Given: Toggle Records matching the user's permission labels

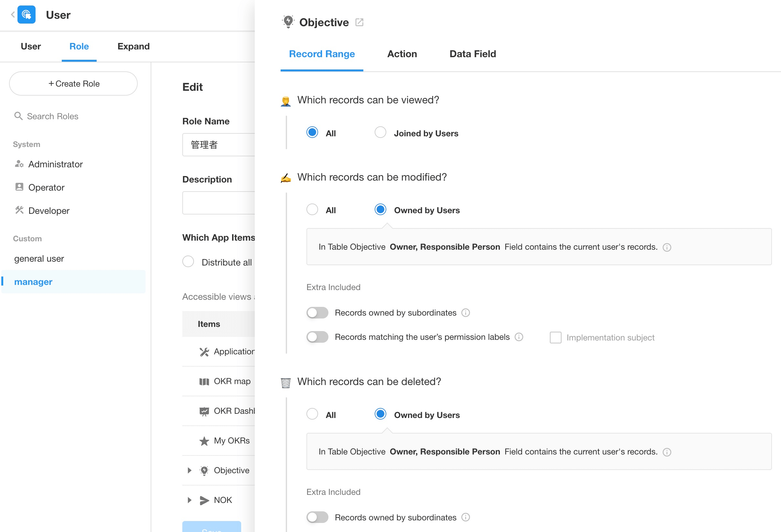Looking at the screenshot, I should tap(317, 337).
